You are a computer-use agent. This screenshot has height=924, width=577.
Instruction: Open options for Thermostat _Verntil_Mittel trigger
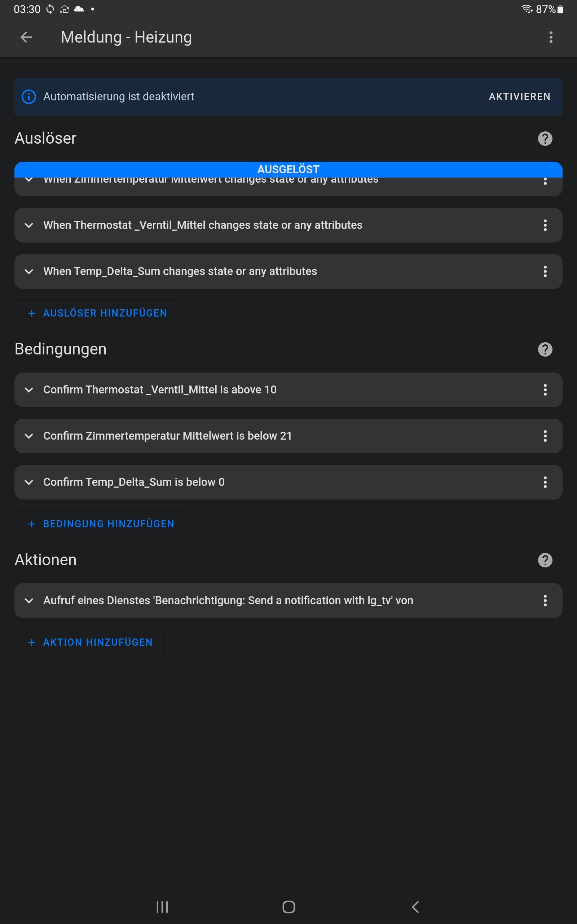[x=545, y=225]
